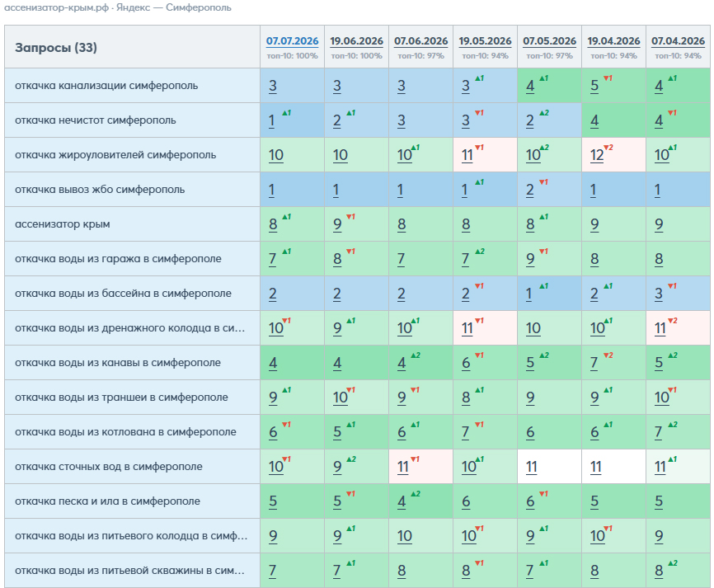Open the 07.07.2026 date column link
The height and width of the screenshot is (588, 714).
pyautogui.click(x=292, y=41)
